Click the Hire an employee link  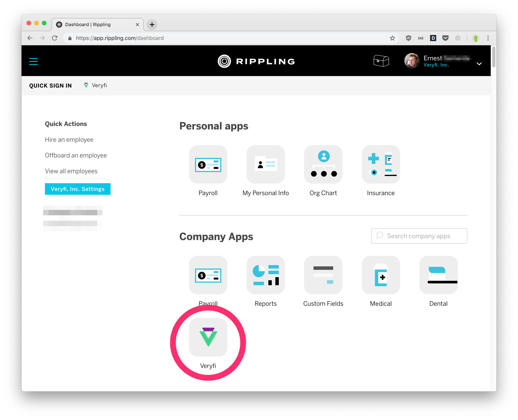click(69, 140)
